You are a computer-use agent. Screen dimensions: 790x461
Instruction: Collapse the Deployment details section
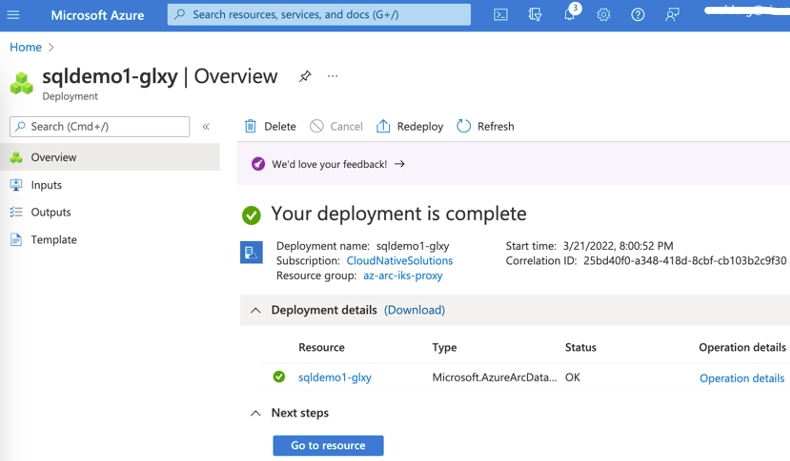click(255, 310)
